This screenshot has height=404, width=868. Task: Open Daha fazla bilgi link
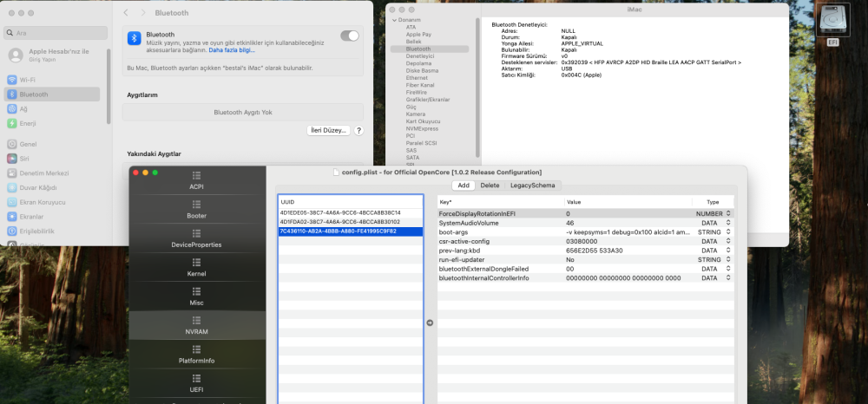point(232,49)
